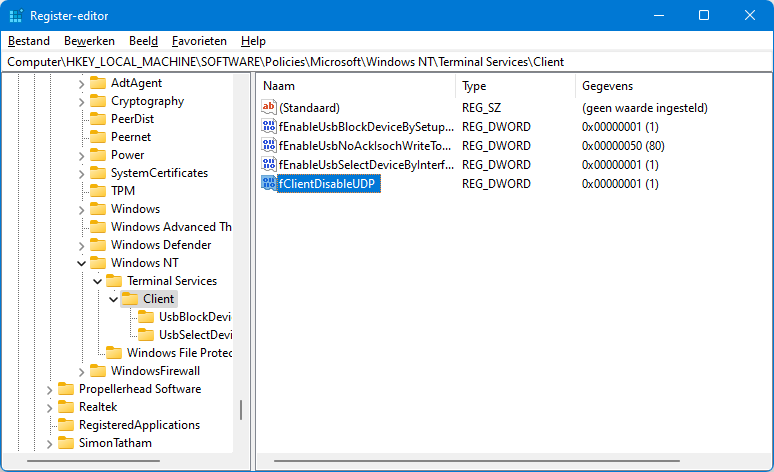Select the fEnableUsbSelectDeviceByInterf DWORD icon

coord(269,164)
